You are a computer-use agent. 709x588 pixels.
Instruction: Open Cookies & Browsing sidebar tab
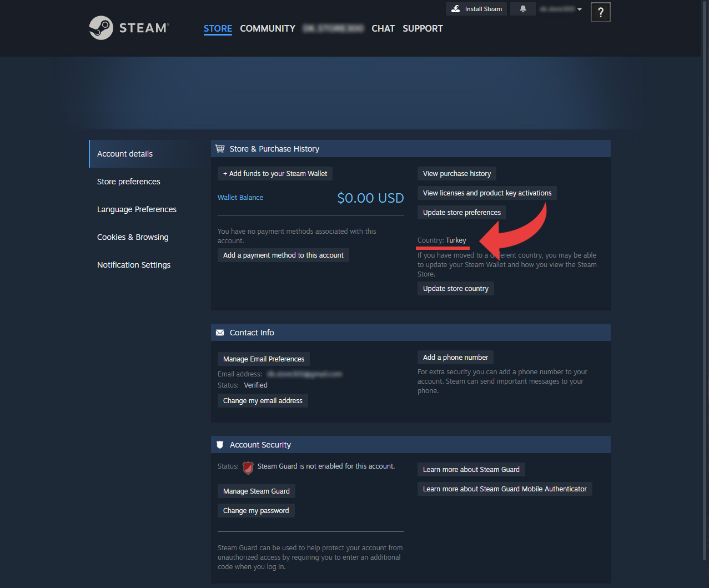pyautogui.click(x=133, y=237)
